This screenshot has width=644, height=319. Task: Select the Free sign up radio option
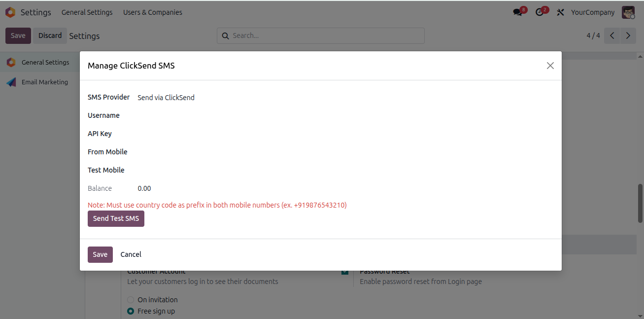click(x=131, y=311)
